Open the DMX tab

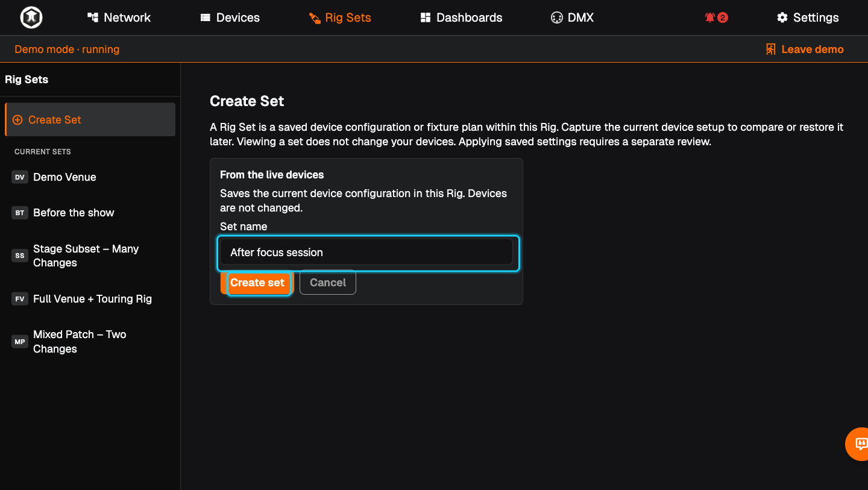pyautogui.click(x=572, y=17)
